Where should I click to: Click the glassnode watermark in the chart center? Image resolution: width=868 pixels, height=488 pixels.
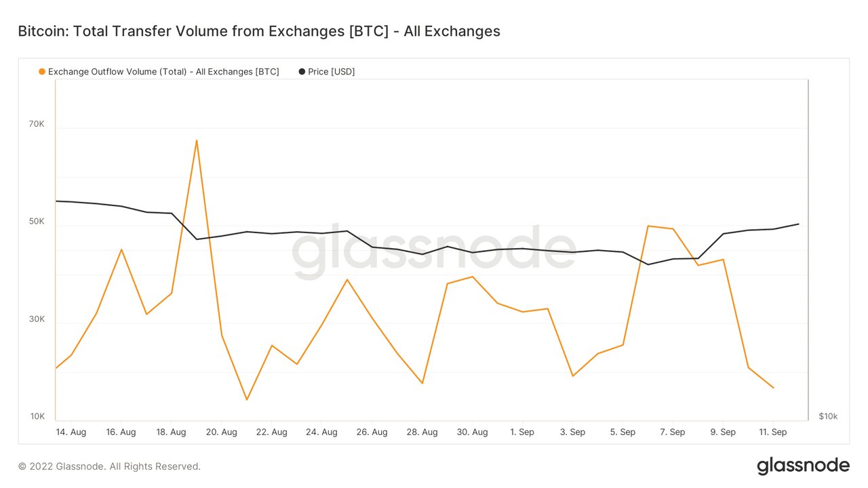tap(434, 251)
